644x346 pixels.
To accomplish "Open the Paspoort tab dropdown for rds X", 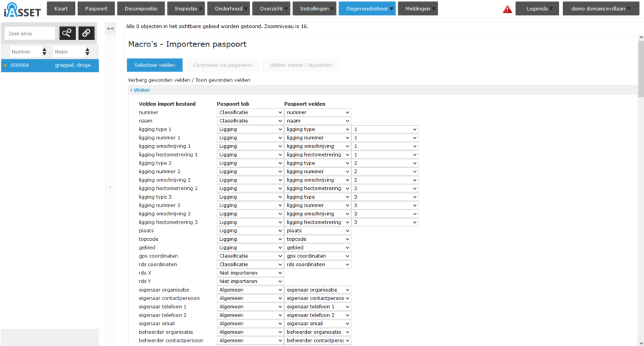I will tap(250, 273).
